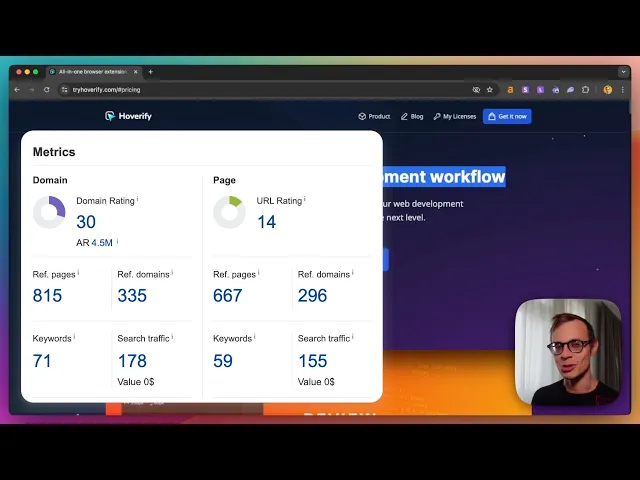The width and height of the screenshot is (640, 480).
Task: Expand the tab search chevron
Action: tap(623, 72)
